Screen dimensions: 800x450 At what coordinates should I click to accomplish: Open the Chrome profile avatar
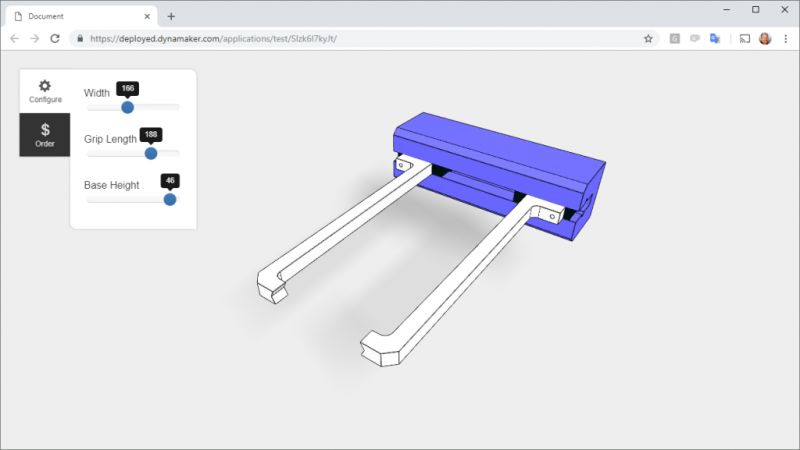[x=765, y=39]
